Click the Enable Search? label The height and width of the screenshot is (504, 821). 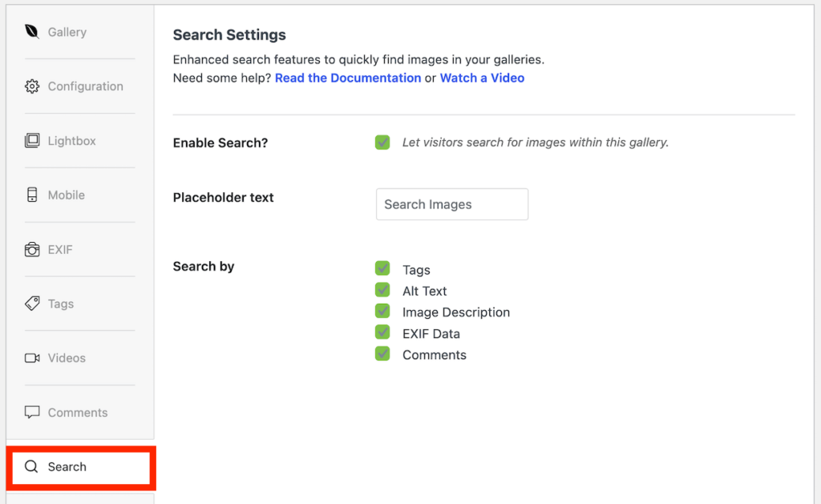(x=220, y=143)
